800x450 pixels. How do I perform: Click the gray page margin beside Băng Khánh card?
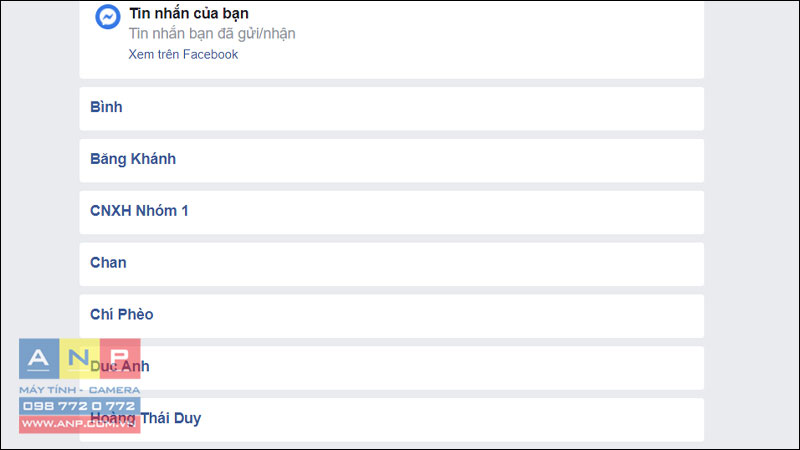(750, 160)
